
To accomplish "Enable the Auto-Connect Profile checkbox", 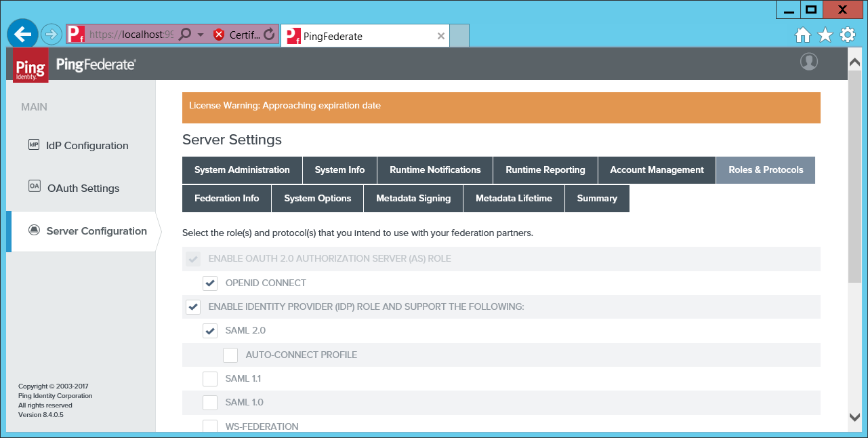I will 230,355.
